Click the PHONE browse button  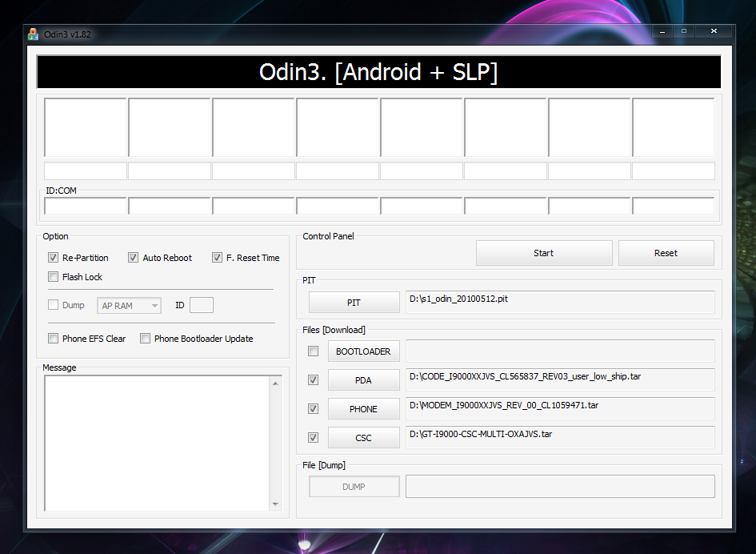point(363,409)
